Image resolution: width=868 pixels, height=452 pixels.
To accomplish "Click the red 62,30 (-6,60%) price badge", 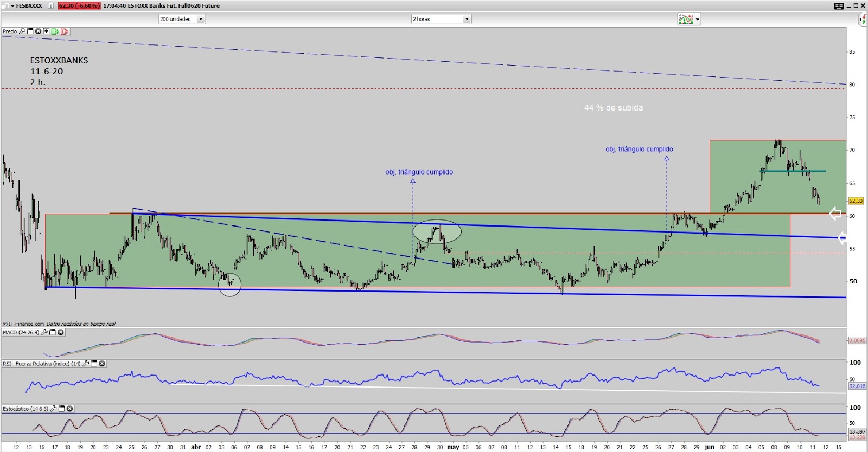I will pos(79,5).
